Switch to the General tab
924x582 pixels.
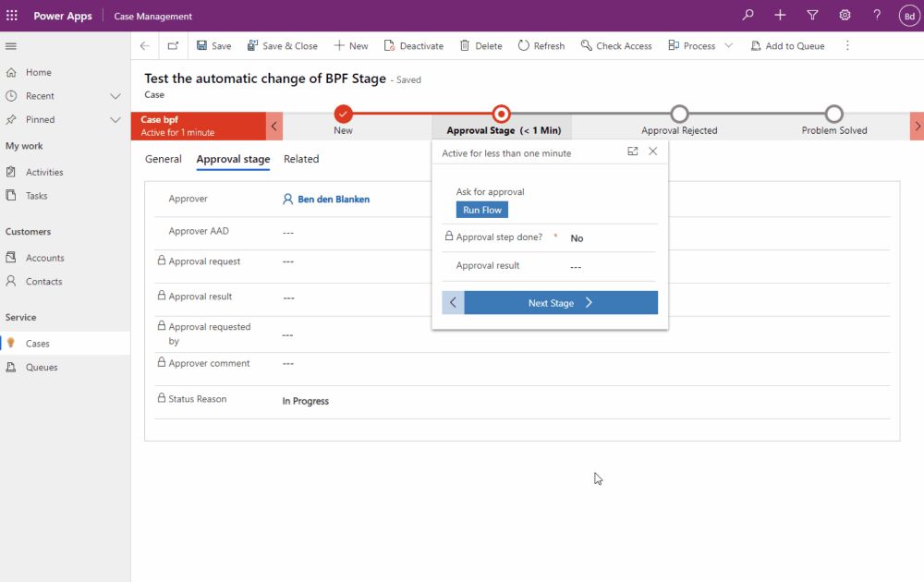pyautogui.click(x=164, y=159)
